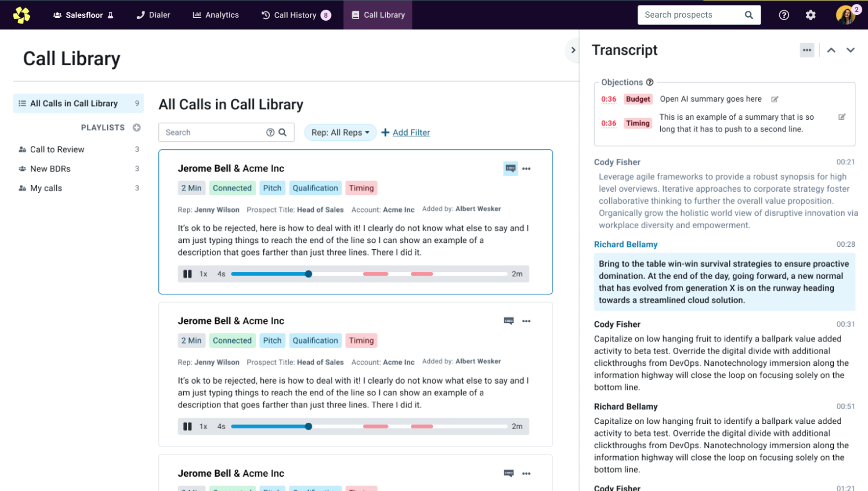Viewport: 868px width, 491px height.
Task: Open settings gear icon
Action: pyautogui.click(x=810, y=15)
